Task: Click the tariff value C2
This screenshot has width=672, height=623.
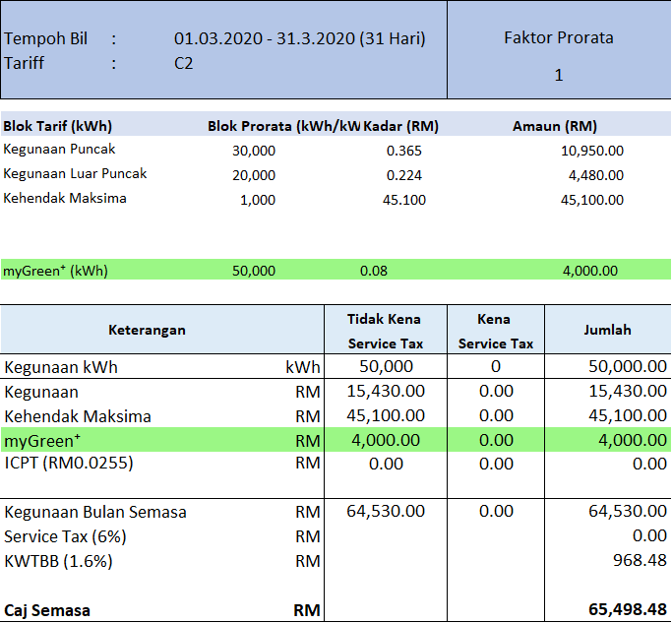Action: (x=183, y=63)
